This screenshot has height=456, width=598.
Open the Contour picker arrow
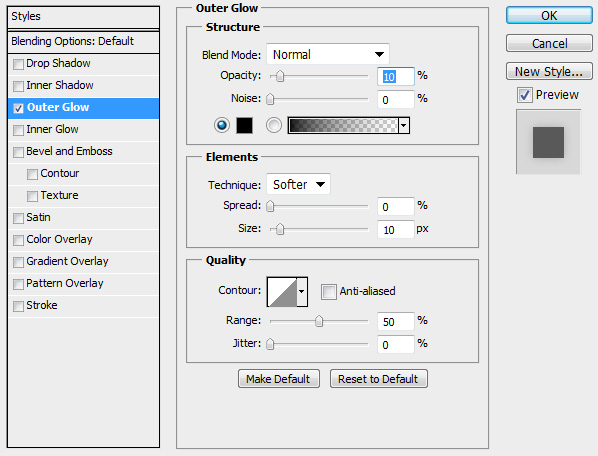click(x=302, y=292)
